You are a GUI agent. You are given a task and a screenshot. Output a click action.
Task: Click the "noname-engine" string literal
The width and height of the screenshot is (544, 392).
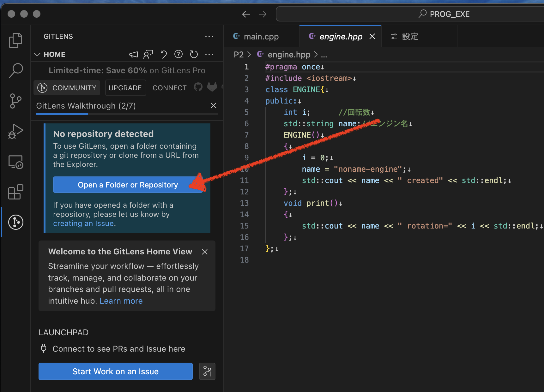pos(368,169)
